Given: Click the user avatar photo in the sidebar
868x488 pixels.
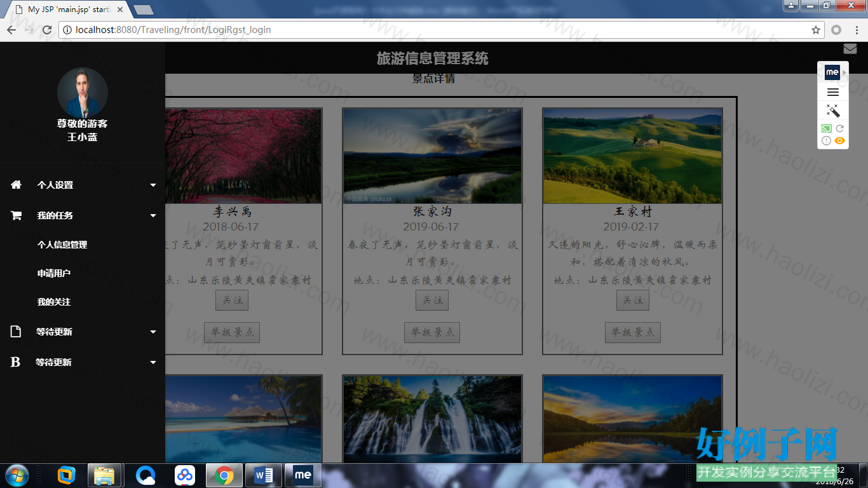Looking at the screenshot, I should 83,93.
